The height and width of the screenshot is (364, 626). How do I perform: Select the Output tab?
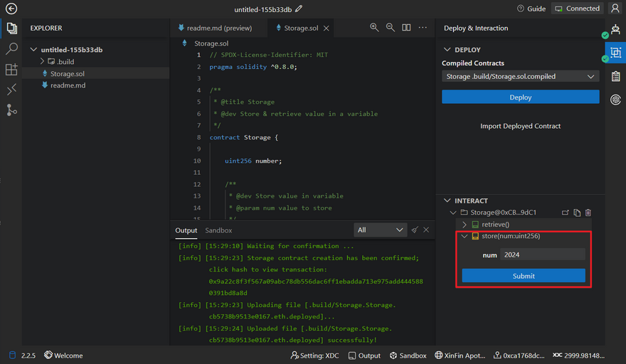coord(186,230)
